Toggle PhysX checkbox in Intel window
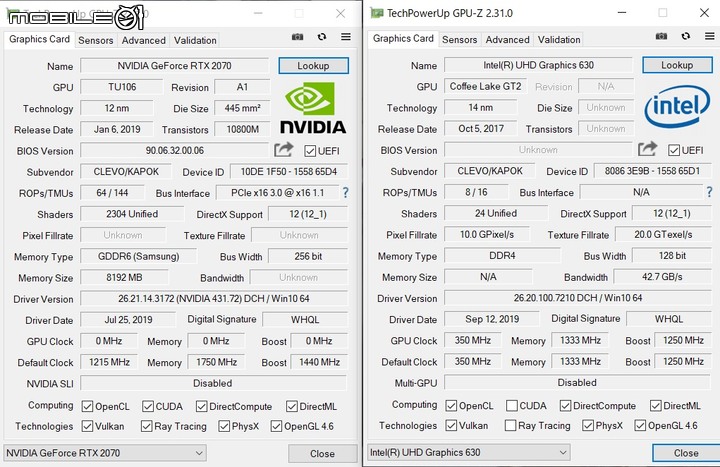Image resolution: width=720 pixels, height=467 pixels. 588,425
